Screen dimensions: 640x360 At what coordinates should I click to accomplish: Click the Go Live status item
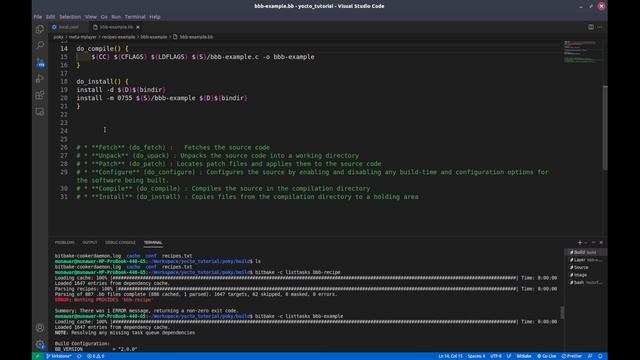click(547, 356)
